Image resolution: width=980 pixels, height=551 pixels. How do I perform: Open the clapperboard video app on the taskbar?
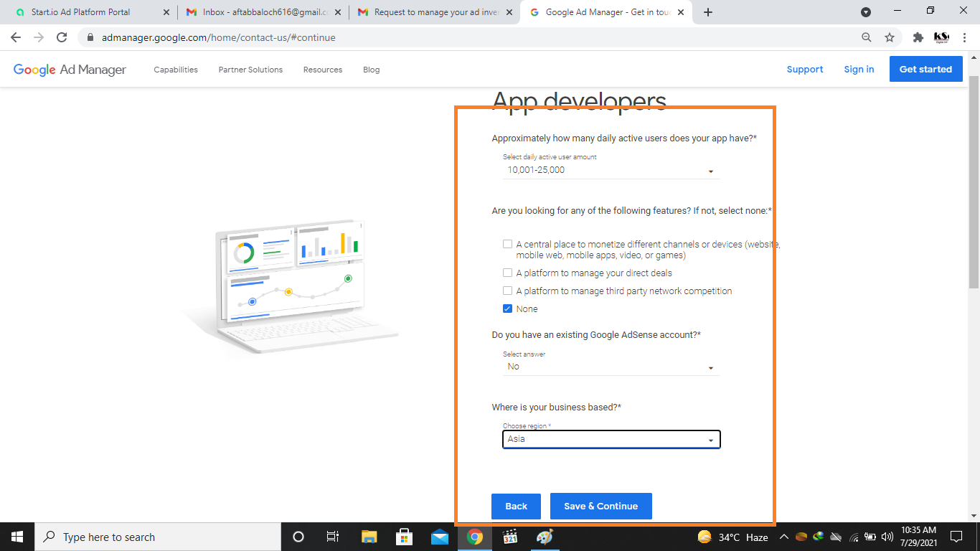[x=510, y=537]
